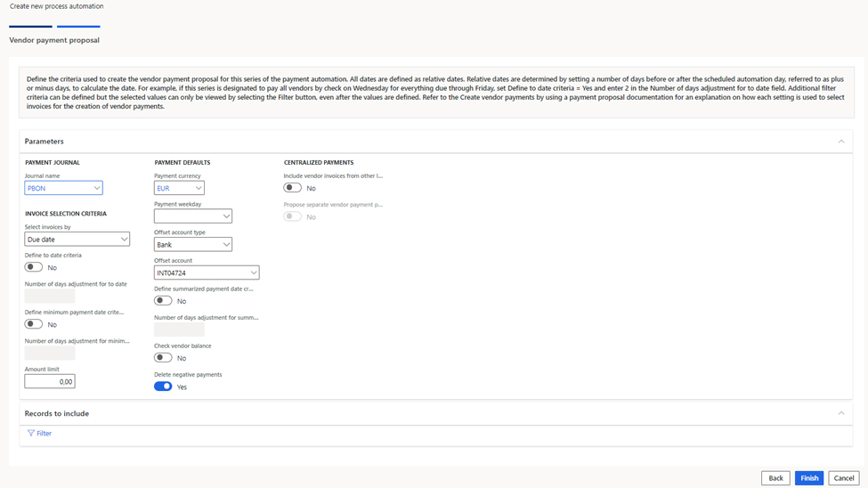Image resolution: width=868 pixels, height=488 pixels.
Task: Open the Offset account INT04724 dropdown
Action: (253, 273)
